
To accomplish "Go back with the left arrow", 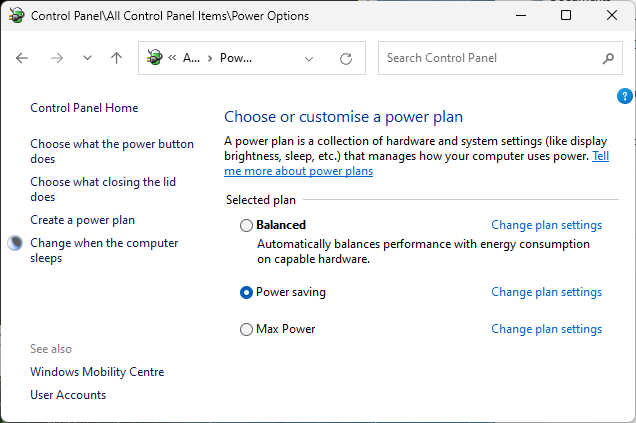I will [22, 58].
